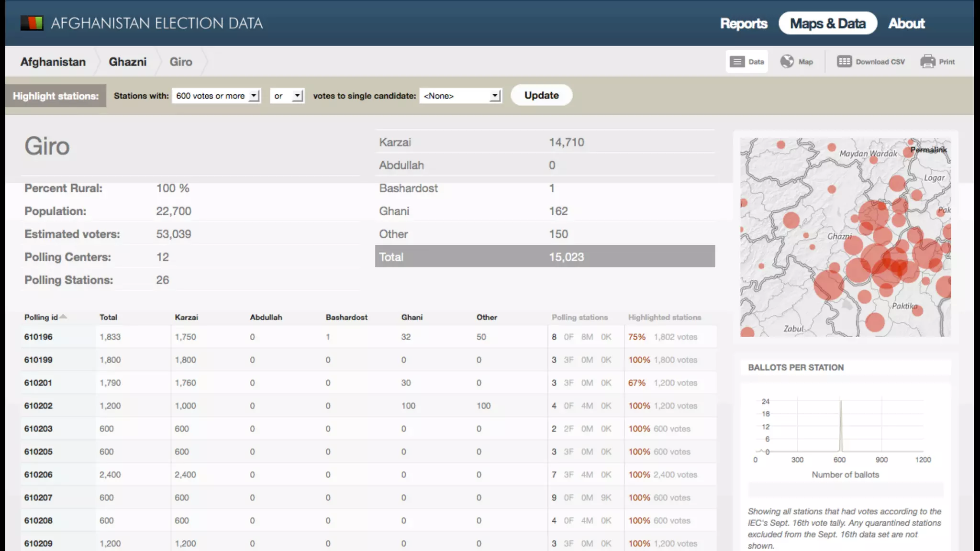
Task: Click the Highlighted stations column header
Action: 664,317
